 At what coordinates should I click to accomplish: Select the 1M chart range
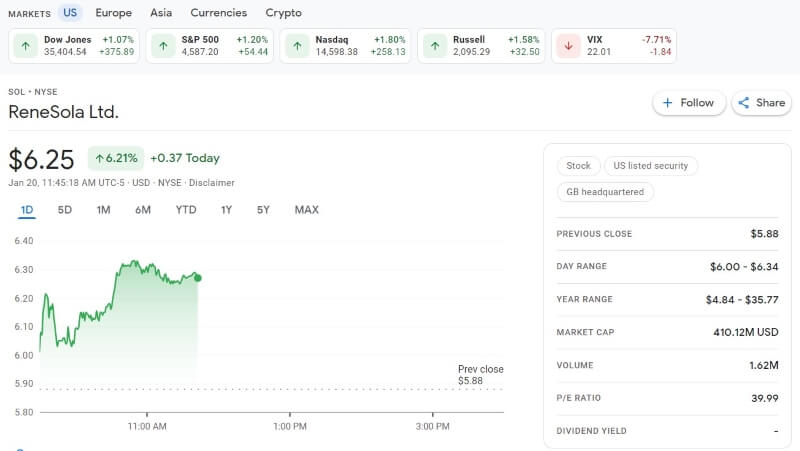[x=104, y=210]
